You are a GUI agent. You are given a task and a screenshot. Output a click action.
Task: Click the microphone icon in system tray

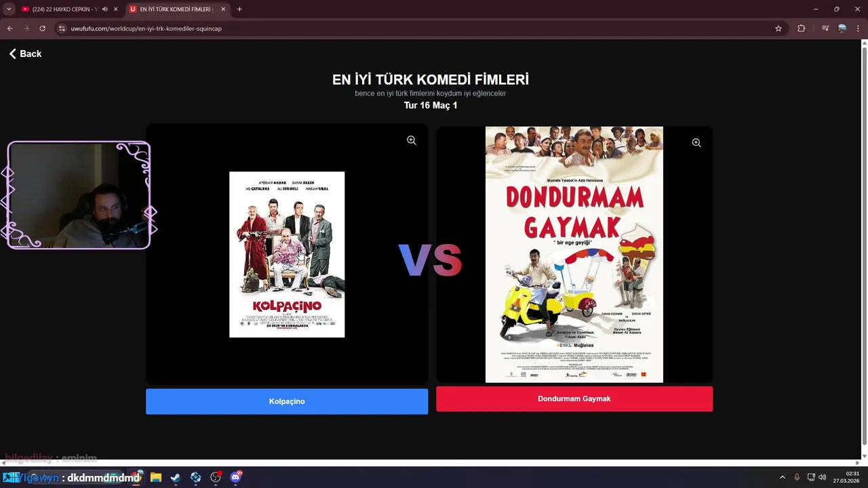point(797,477)
